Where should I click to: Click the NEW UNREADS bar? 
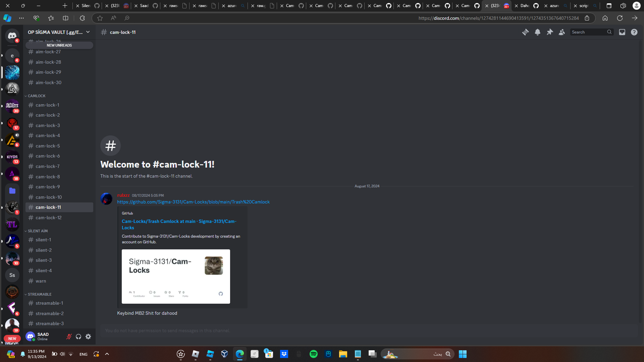pyautogui.click(x=59, y=45)
